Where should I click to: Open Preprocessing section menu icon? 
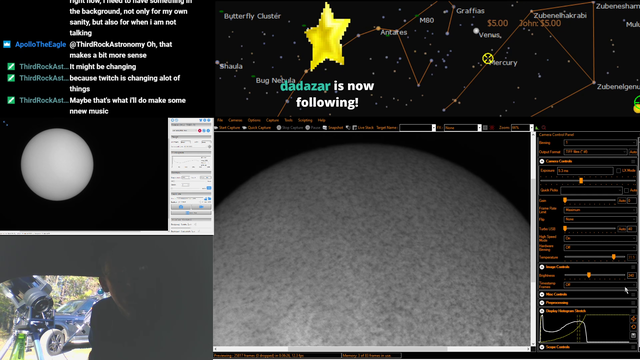[633, 303]
